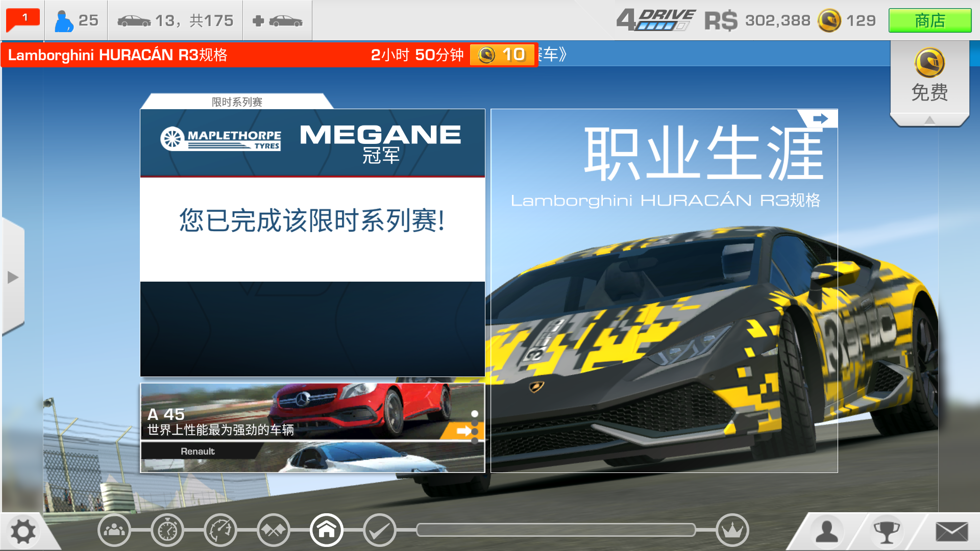Open the trophy achievements icon
This screenshot has width=980, height=551.
[887, 532]
